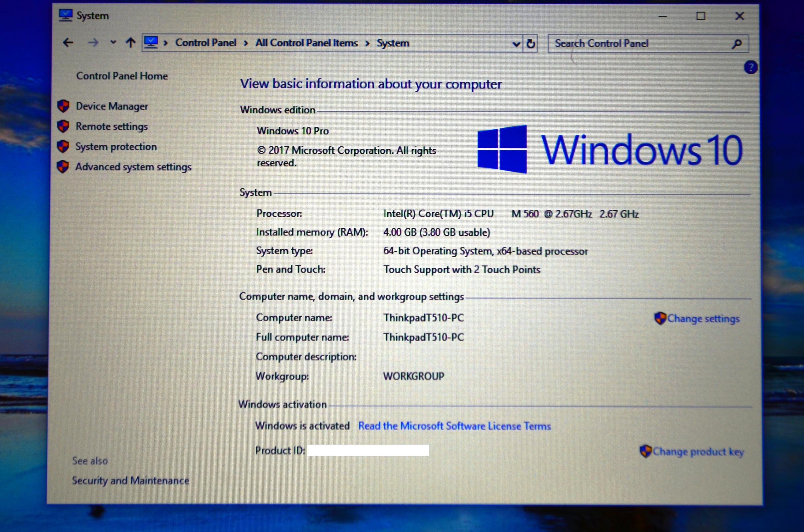Go up one folder level

point(131,43)
